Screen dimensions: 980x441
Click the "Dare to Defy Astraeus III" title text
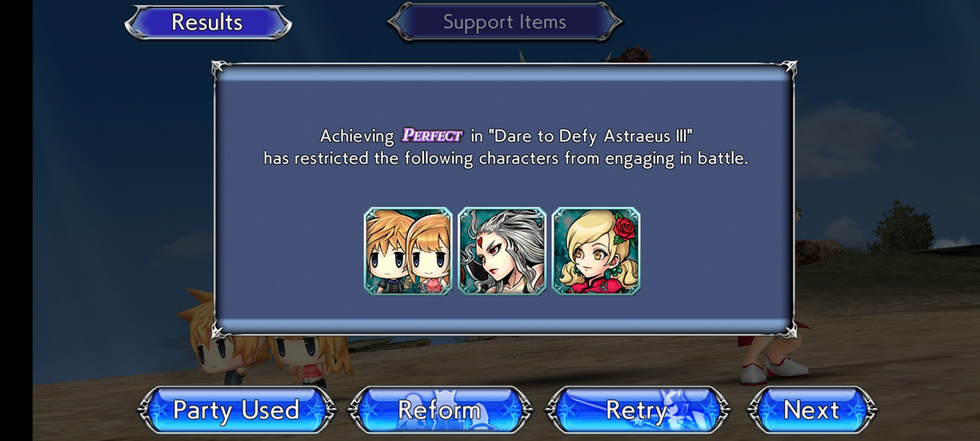pos(590,136)
